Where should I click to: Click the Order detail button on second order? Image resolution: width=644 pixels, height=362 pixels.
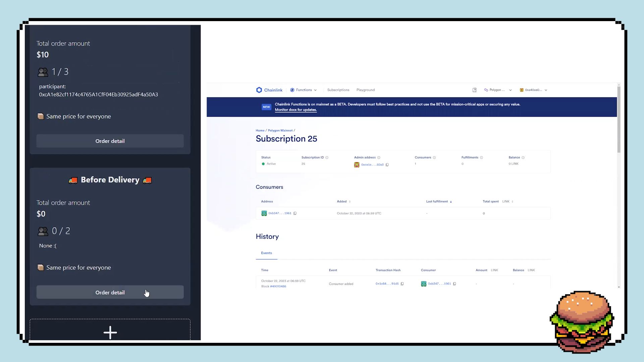pyautogui.click(x=110, y=292)
